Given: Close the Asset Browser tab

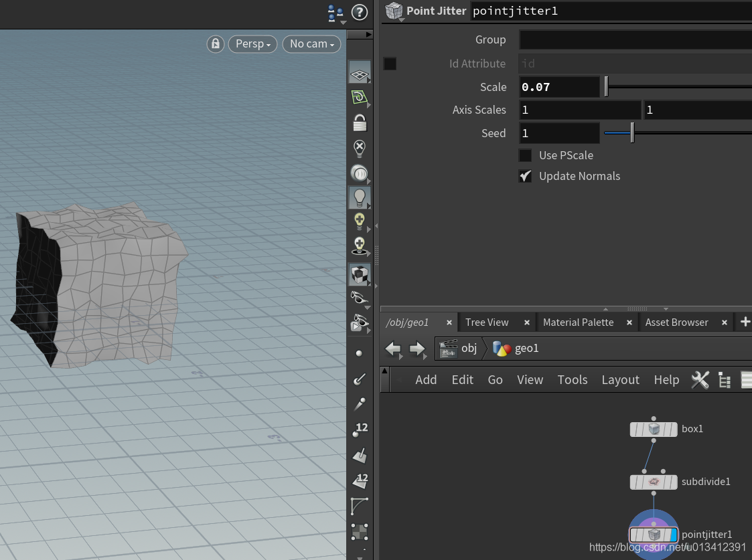Looking at the screenshot, I should [x=724, y=323].
